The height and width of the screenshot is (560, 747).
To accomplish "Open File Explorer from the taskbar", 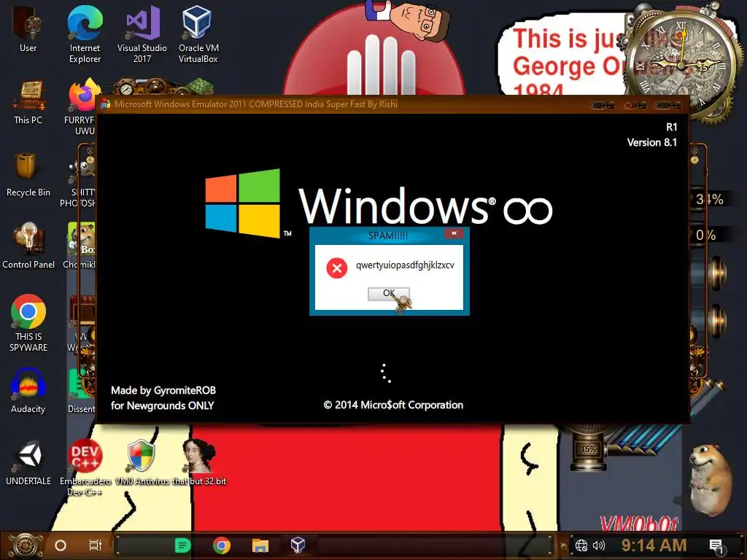I will (260, 545).
